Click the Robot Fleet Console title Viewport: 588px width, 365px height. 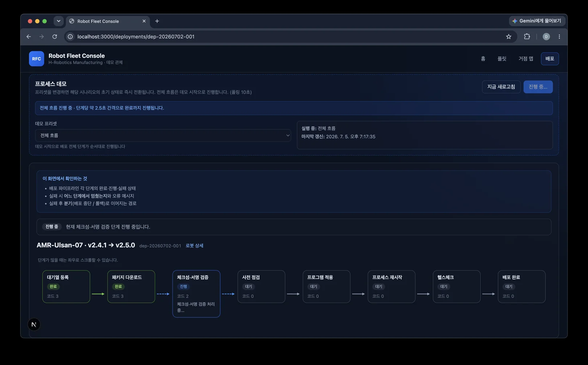coord(77,56)
